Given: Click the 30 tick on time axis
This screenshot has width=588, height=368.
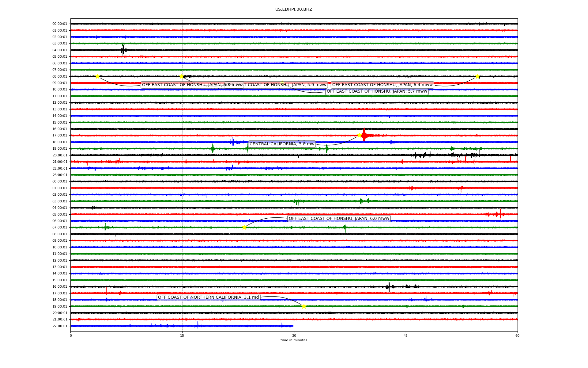Looking at the screenshot, I should (294, 335).
